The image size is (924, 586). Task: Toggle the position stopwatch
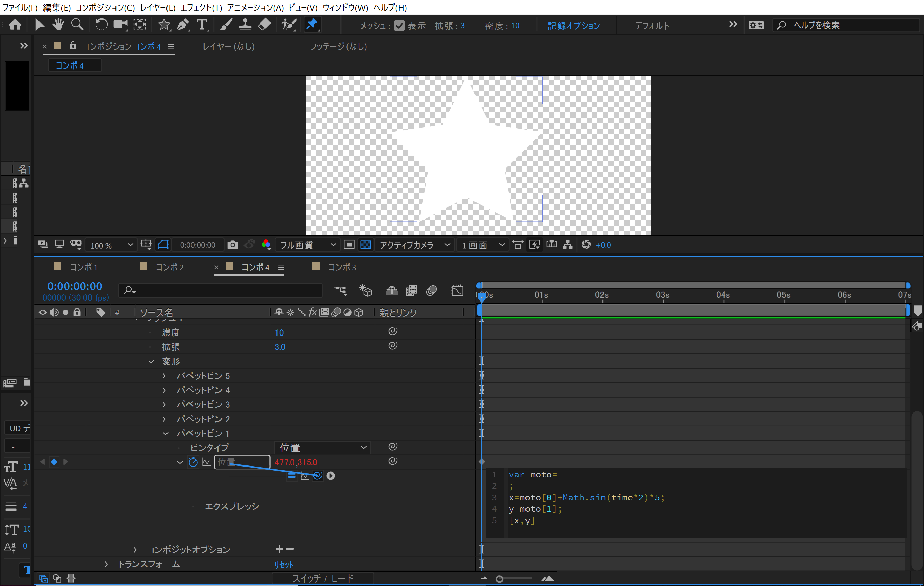click(x=193, y=462)
